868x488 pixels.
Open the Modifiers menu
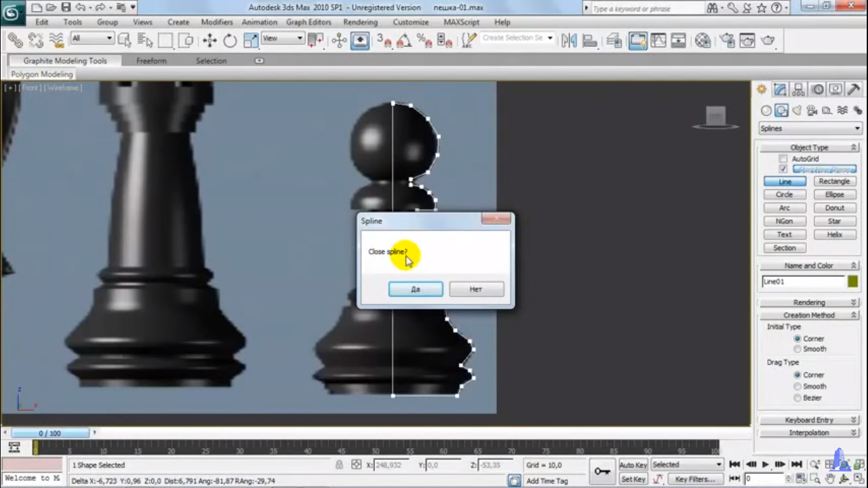[x=217, y=22]
